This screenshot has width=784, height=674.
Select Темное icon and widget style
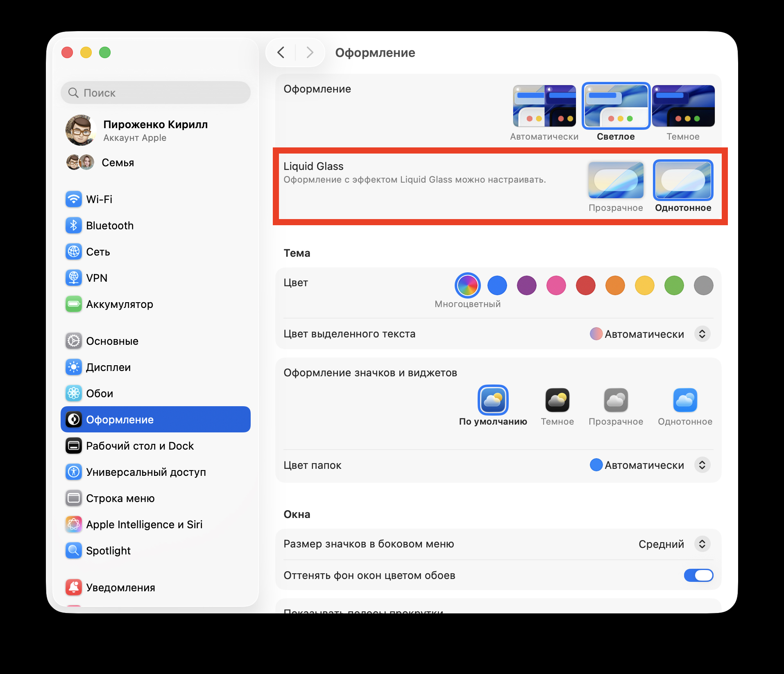[557, 400]
